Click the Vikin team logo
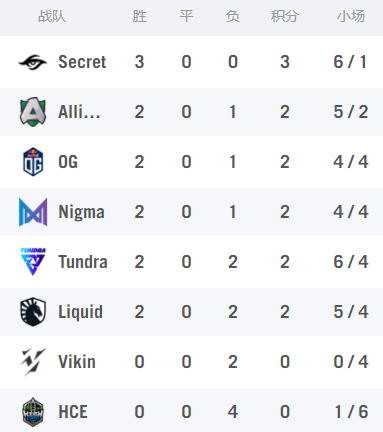Screen dimensions: 383x432 tap(33, 362)
